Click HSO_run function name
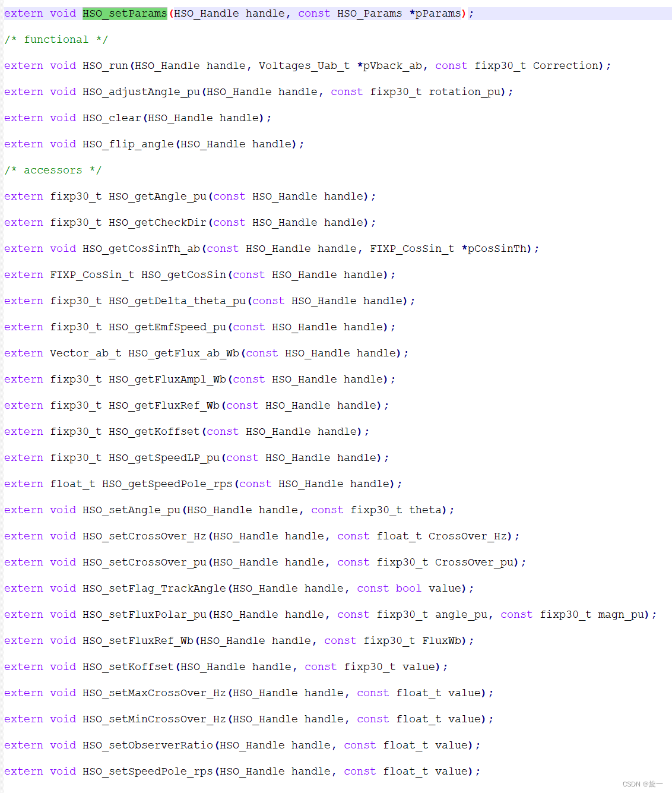This screenshot has height=793, width=672. pos(106,65)
